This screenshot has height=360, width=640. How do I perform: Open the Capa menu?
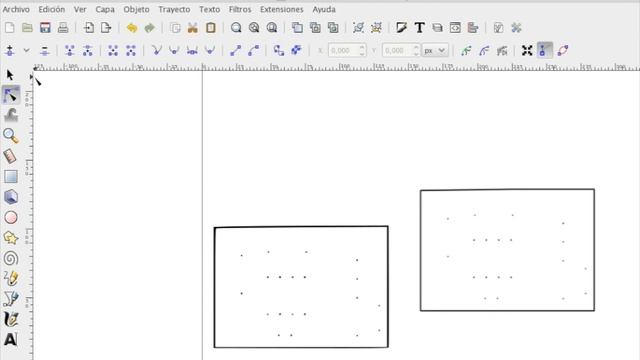coord(105,9)
